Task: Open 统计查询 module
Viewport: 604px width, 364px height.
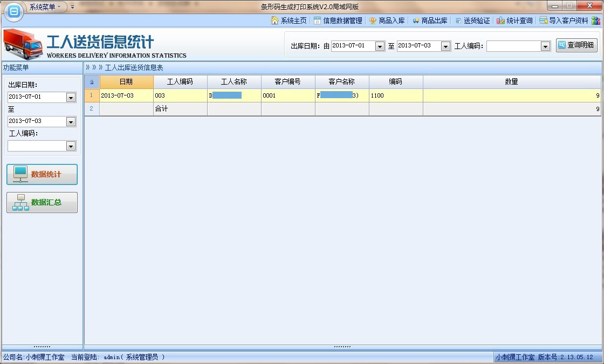Action: (514, 20)
